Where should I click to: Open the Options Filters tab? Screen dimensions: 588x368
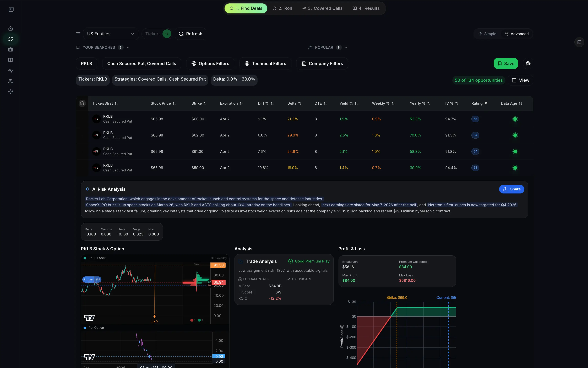click(x=210, y=64)
